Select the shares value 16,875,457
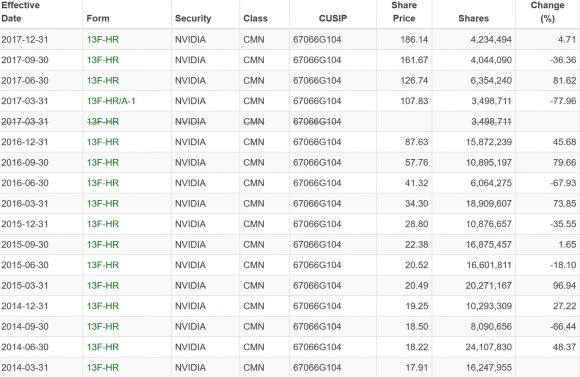This screenshot has height=377, width=580. point(489,245)
